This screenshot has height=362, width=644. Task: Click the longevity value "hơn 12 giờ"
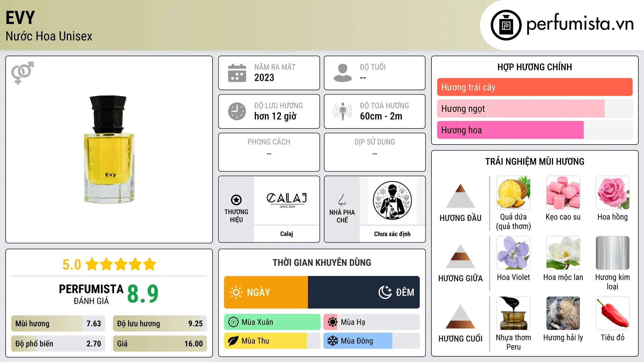[x=275, y=116]
